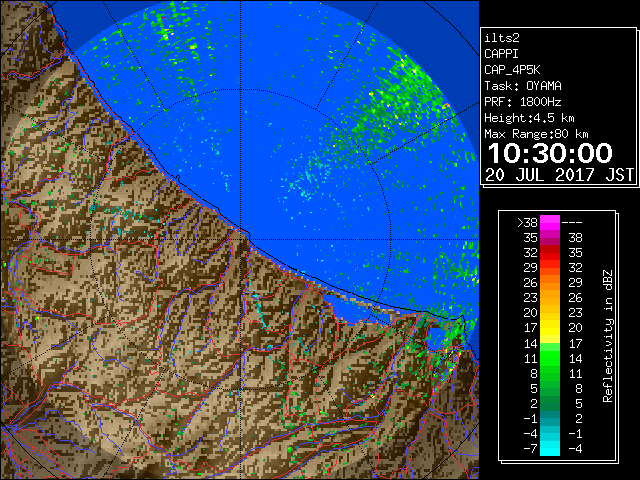Pick the cyan -7 to -4 dBZ swatch
The image size is (640, 480).
coord(550,449)
